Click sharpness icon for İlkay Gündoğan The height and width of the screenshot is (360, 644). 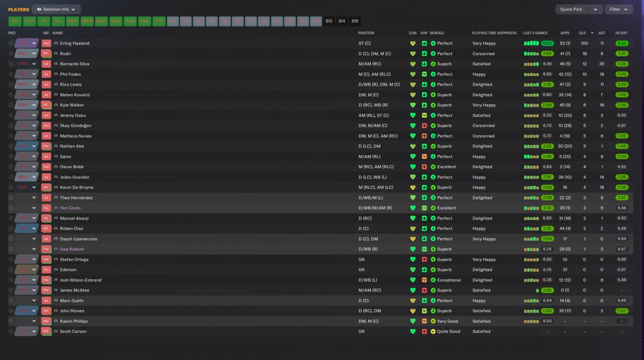pyautogui.click(x=424, y=125)
